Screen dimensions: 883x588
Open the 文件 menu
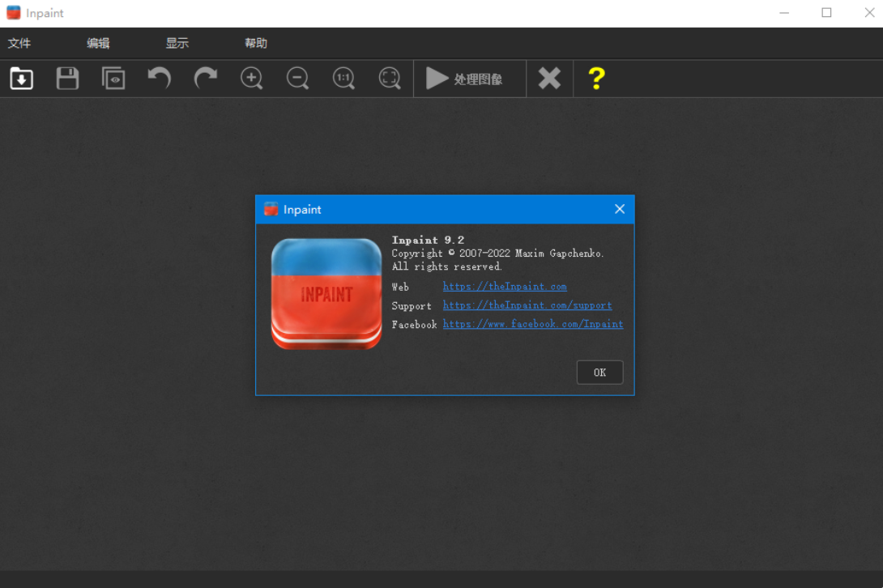coord(19,44)
